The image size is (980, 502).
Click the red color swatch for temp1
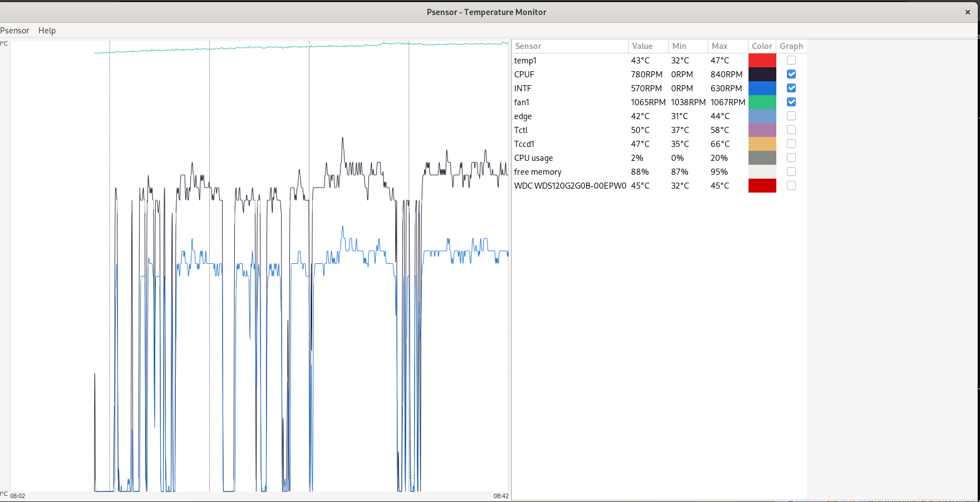(x=762, y=60)
